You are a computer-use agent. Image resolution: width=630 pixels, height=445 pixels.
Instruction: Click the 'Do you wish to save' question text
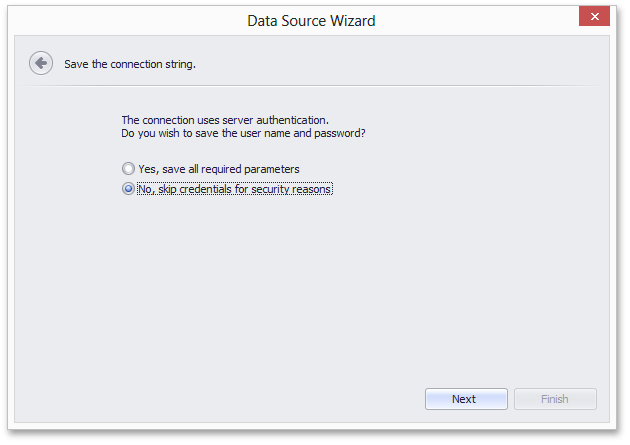pyautogui.click(x=243, y=133)
